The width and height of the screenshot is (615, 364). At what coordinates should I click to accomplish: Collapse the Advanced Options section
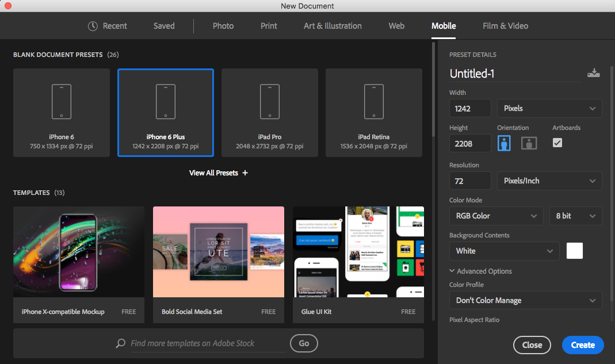(x=481, y=271)
